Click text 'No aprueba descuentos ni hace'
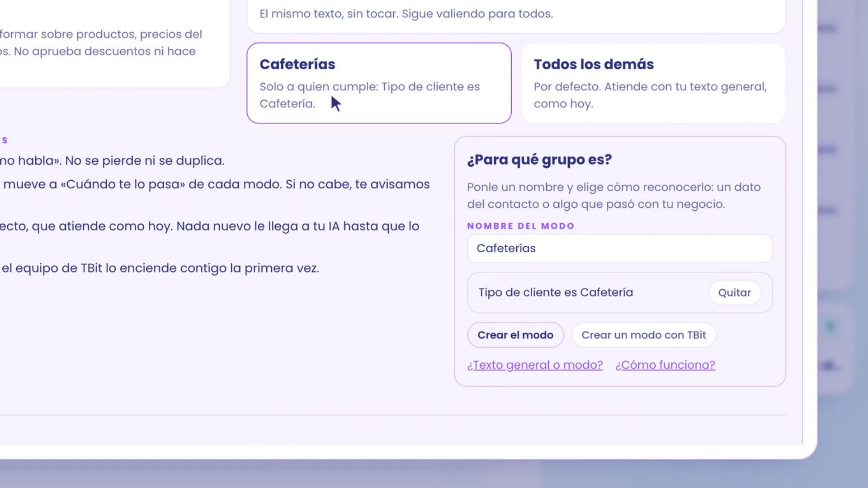 click(104, 52)
